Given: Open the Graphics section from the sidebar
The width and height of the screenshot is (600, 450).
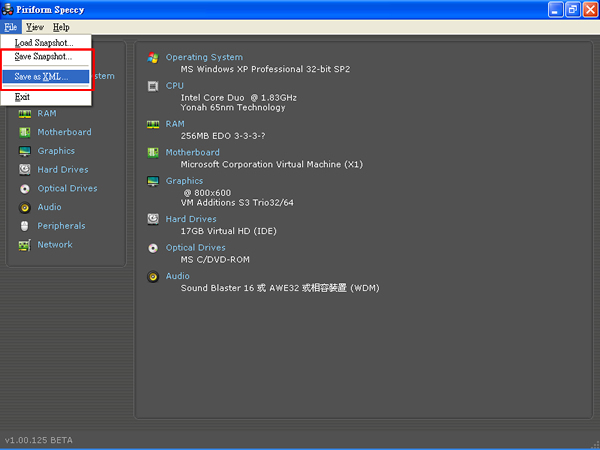Looking at the screenshot, I should click(56, 151).
